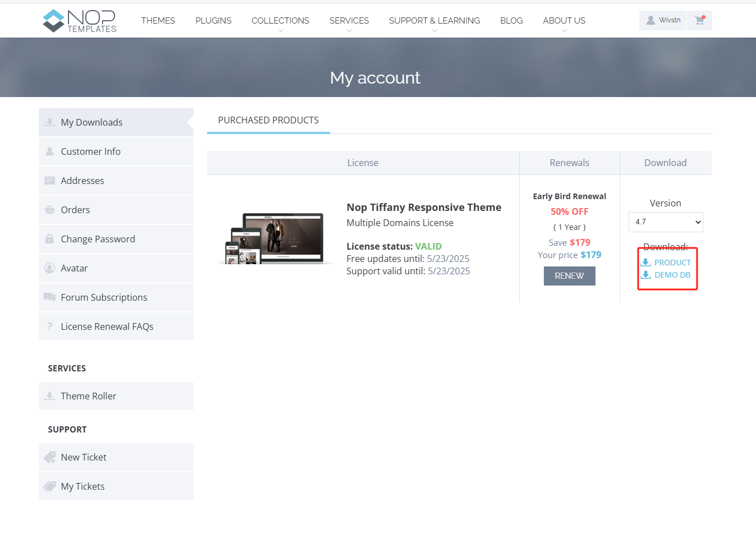Click the Tiffany theme preview thumbnail

275,238
